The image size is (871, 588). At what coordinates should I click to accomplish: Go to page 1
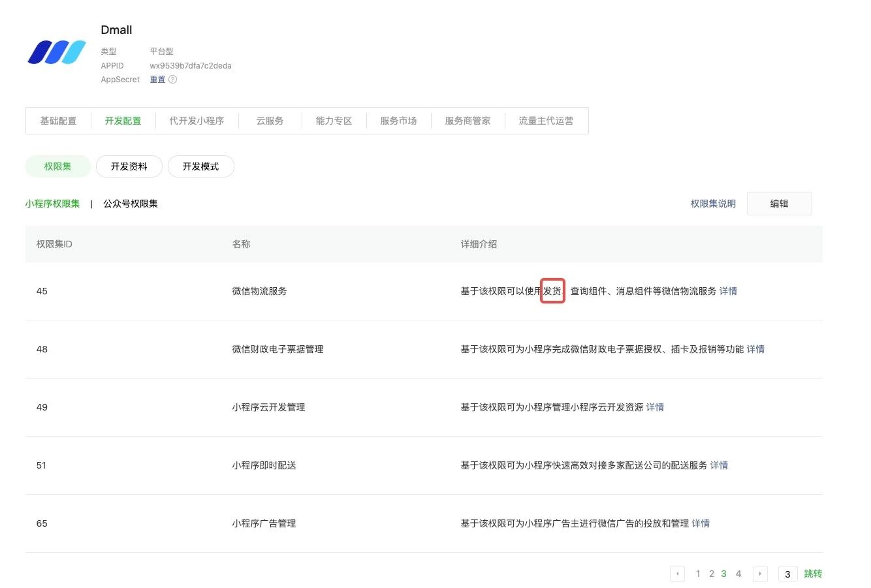[698, 574]
